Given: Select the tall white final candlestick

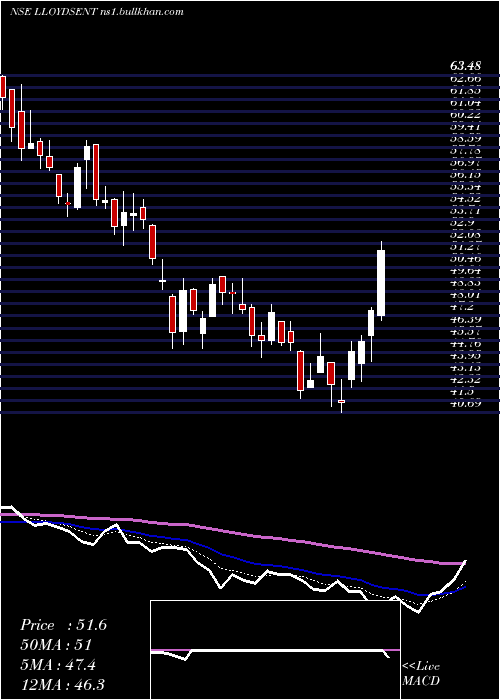Looking at the screenshot, I should 381,283.
